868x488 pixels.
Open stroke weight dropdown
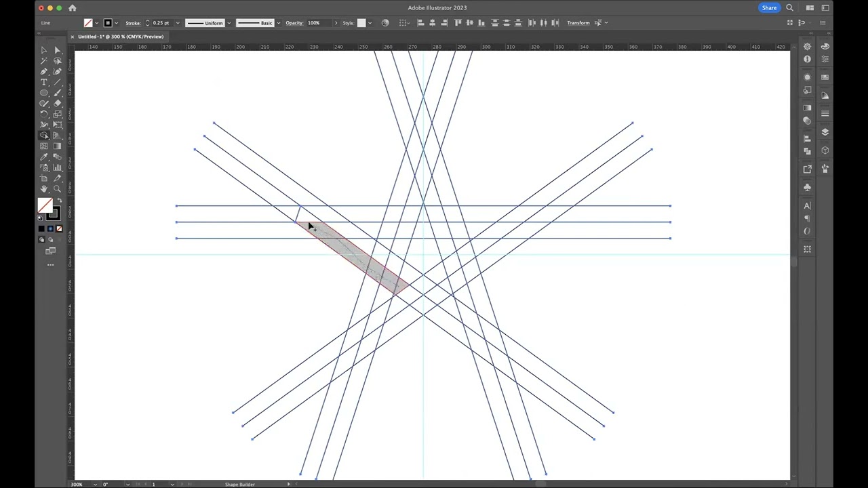pyautogui.click(x=178, y=23)
